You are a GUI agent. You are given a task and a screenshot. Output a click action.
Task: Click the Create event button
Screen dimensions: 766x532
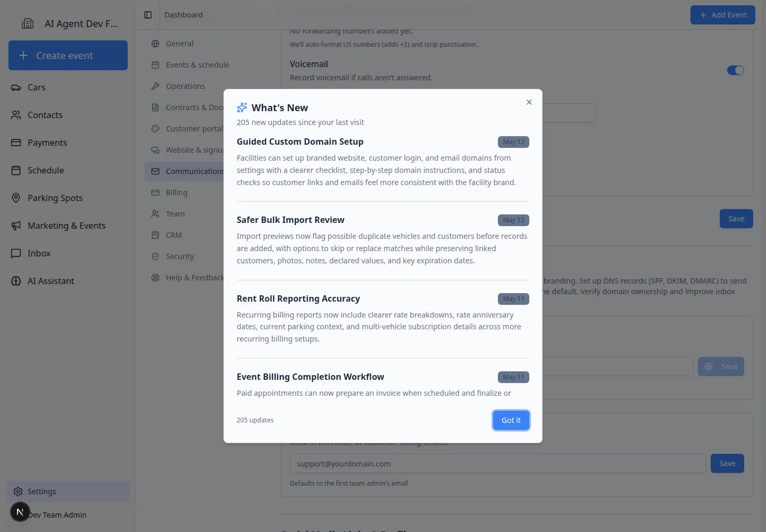pyautogui.click(x=68, y=55)
